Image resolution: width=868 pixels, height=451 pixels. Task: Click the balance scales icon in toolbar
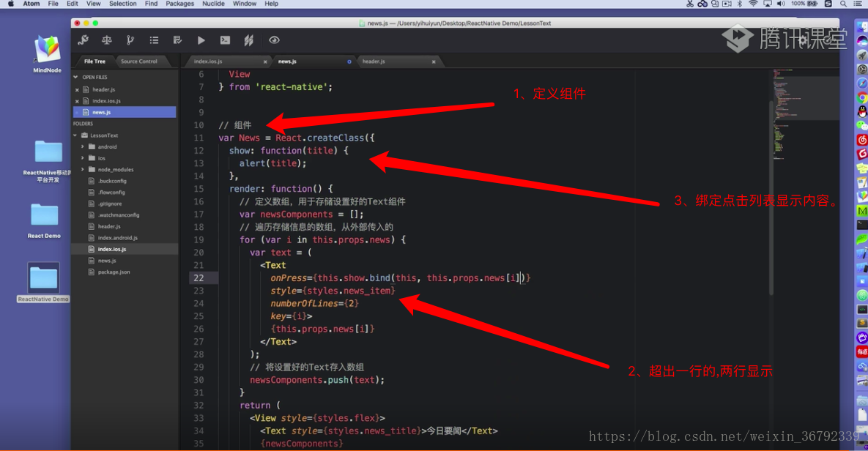(x=106, y=40)
